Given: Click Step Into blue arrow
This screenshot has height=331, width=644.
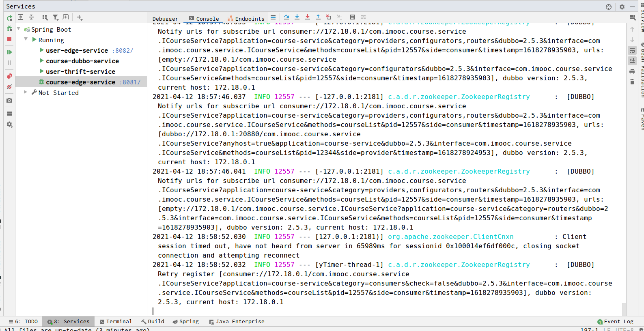Looking at the screenshot, I should coord(297,17).
